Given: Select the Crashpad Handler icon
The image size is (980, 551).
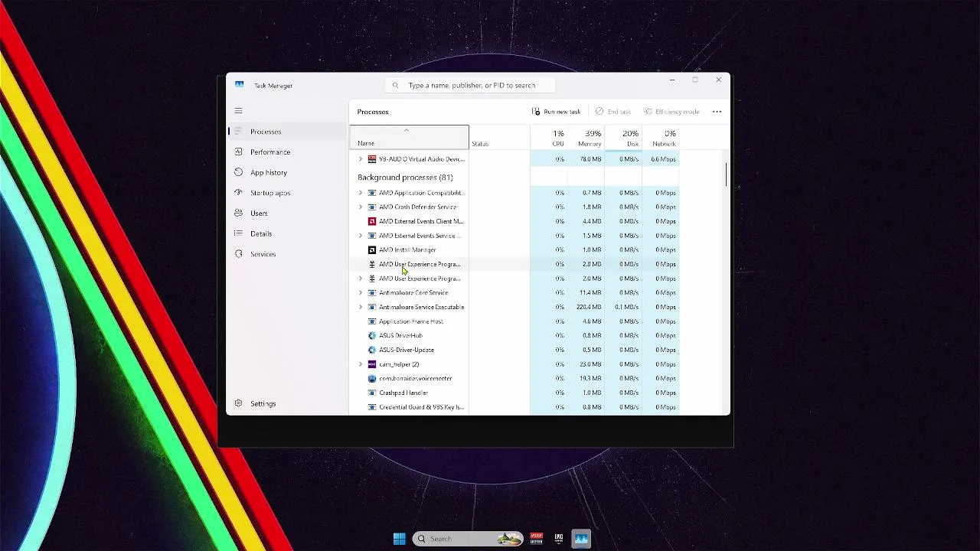Looking at the screenshot, I should click(x=372, y=393).
